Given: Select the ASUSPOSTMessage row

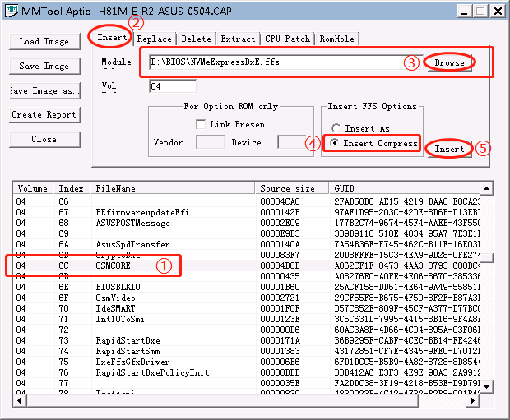Looking at the screenshot, I should click(x=247, y=223).
